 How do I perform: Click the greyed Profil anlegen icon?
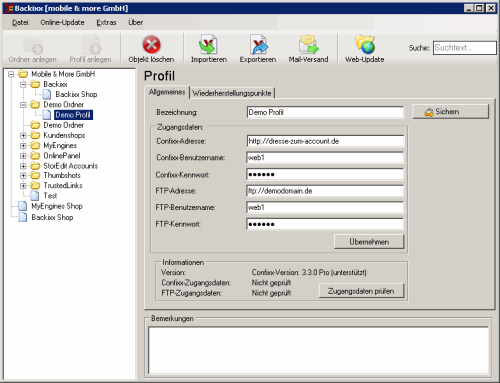click(91, 45)
